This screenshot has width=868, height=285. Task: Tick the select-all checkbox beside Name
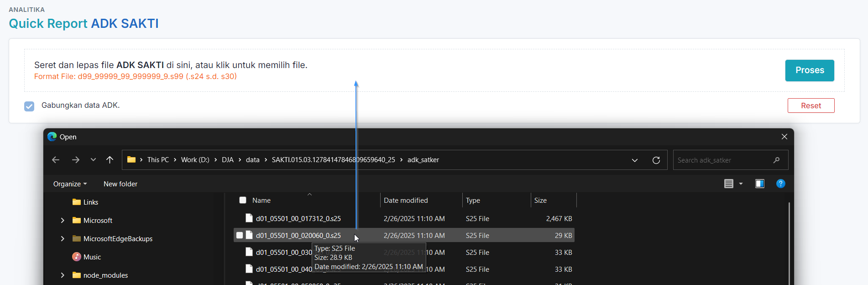click(243, 200)
